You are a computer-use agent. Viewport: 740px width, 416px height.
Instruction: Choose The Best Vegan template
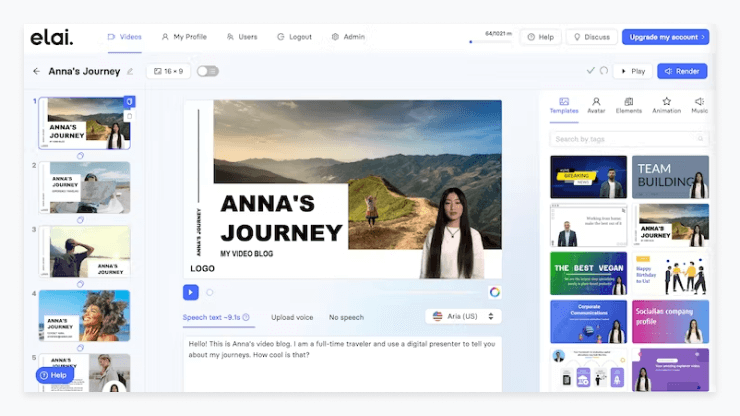[x=589, y=273]
